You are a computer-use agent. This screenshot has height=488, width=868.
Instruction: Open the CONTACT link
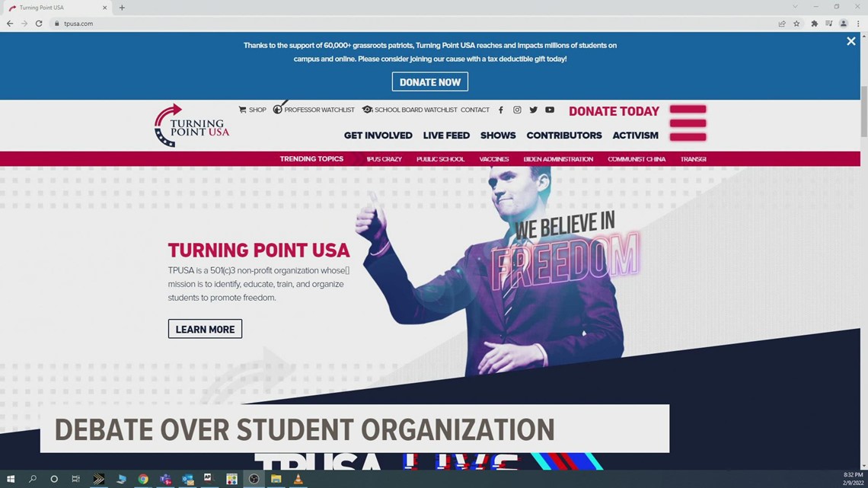coord(475,110)
